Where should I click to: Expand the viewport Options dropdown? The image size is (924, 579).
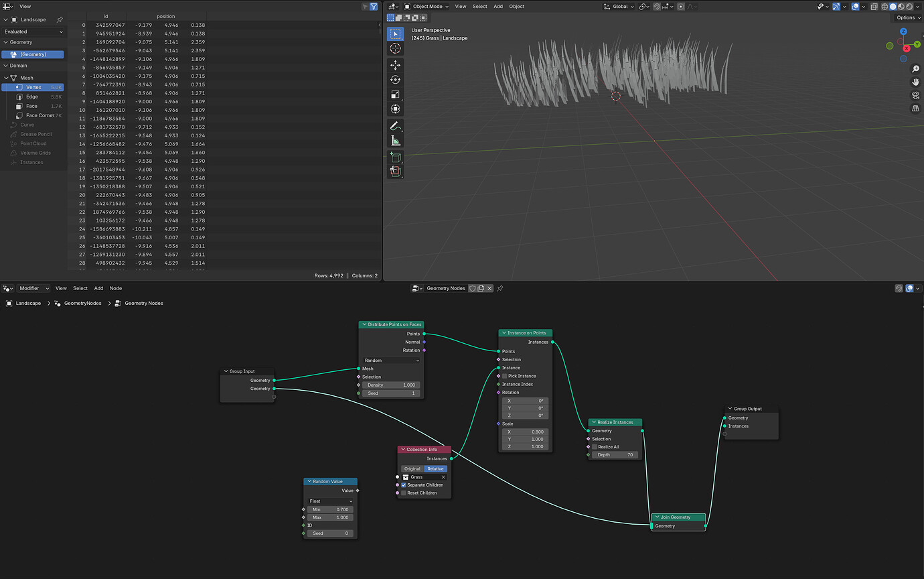point(908,17)
